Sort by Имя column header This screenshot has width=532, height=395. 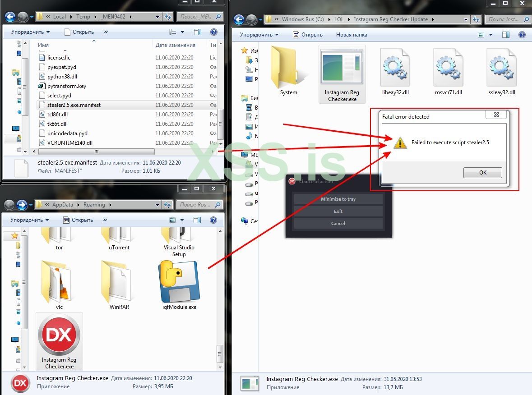tap(94, 45)
